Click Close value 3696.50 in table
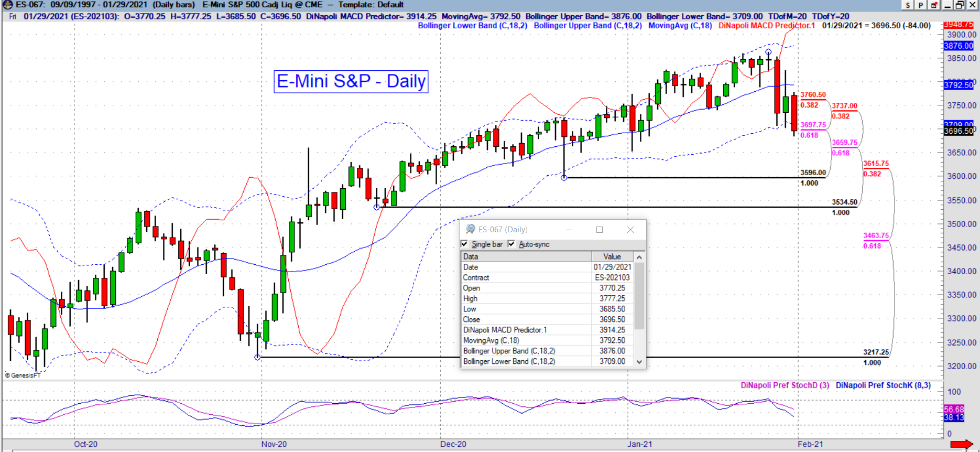The height and width of the screenshot is (452, 980). coord(612,319)
